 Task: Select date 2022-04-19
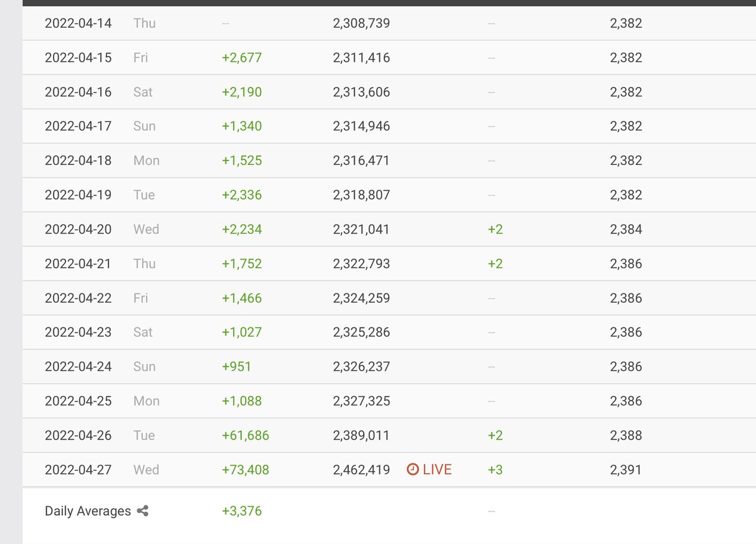point(78,195)
